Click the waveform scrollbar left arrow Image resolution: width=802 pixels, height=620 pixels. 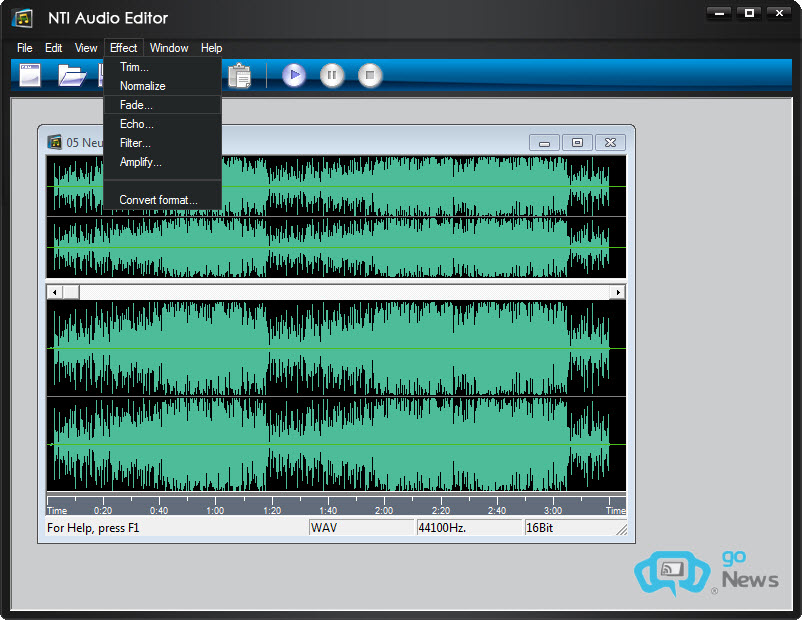point(54,292)
